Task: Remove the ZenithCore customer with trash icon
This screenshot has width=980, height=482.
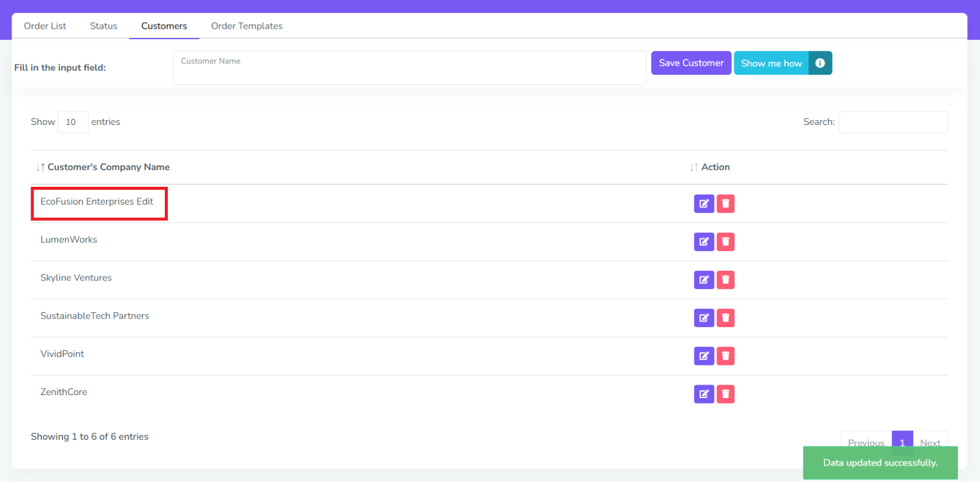Action: point(725,394)
